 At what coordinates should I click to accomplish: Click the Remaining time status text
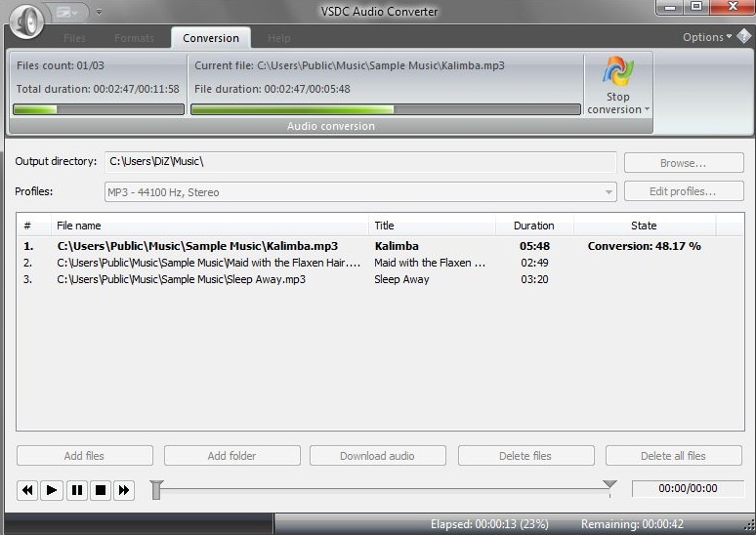click(x=632, y=524)
